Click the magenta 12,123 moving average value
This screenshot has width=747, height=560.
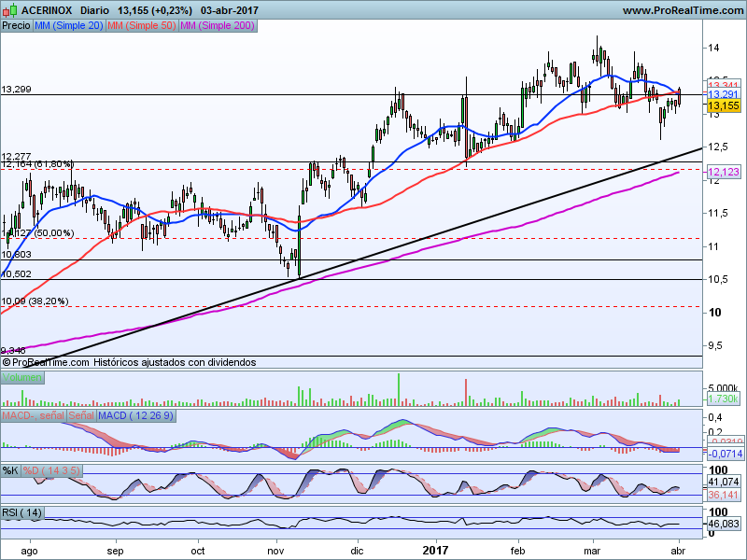723,172
